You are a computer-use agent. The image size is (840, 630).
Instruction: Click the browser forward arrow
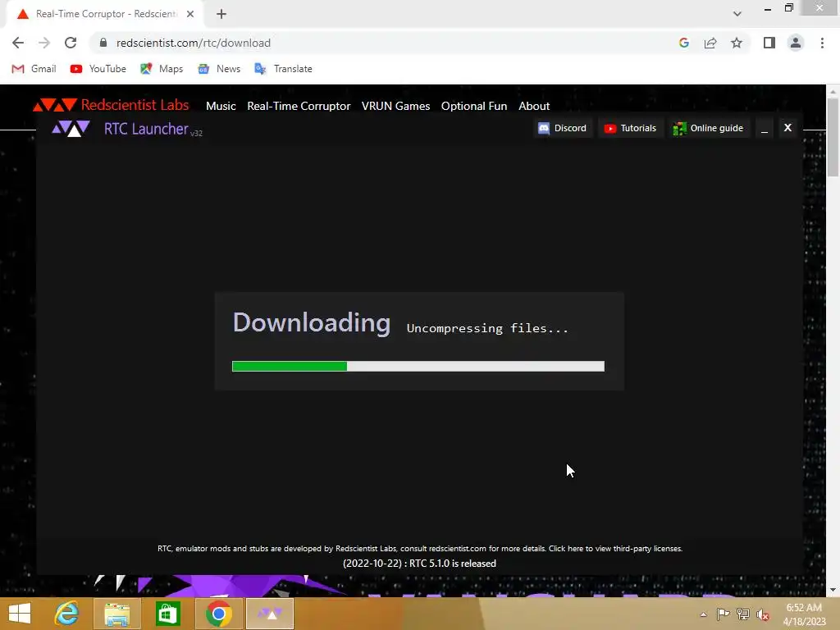[x=44, y=43]
